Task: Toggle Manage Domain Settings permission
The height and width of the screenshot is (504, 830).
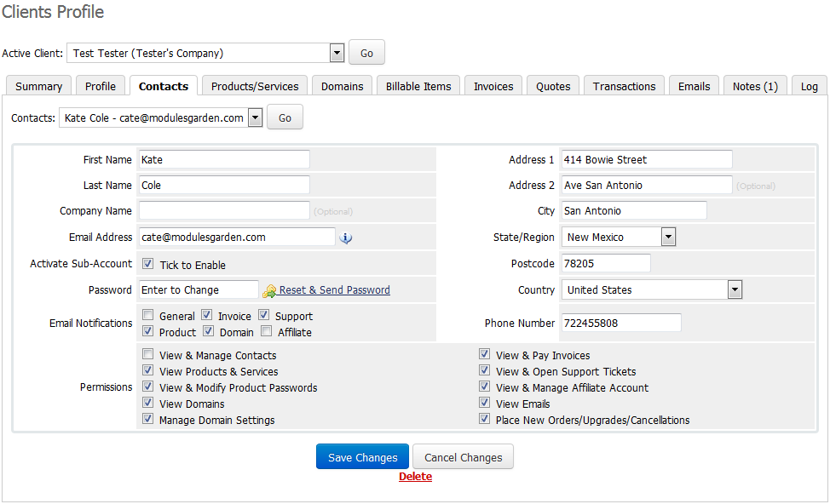Action: point(147,419)
